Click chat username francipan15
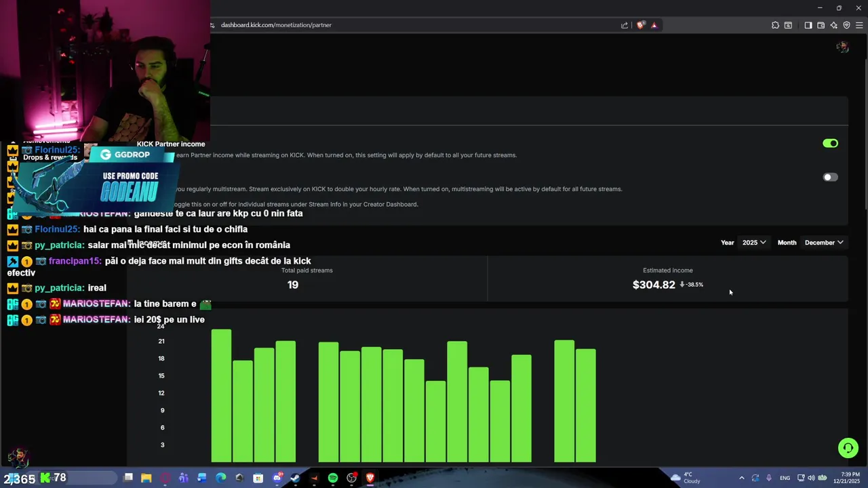Image resolution: width=868 pixels, height=488 pixels. [x=75, y=261]
